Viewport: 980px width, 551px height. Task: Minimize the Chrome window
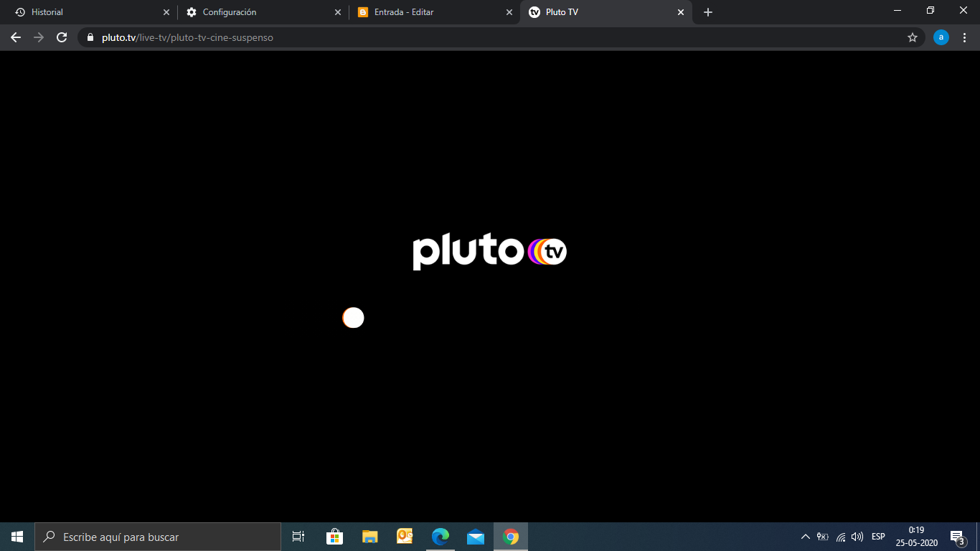(897, 10)
